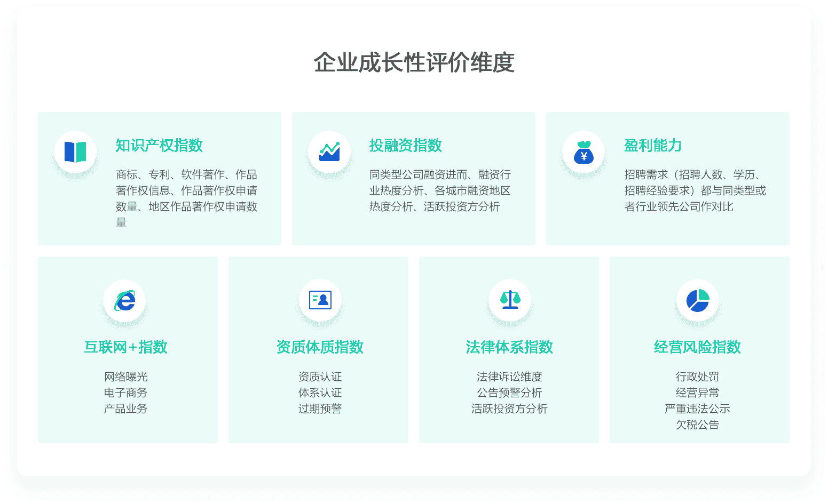Click the 经营异常 item
828x504 pixels.
point(697,393)
